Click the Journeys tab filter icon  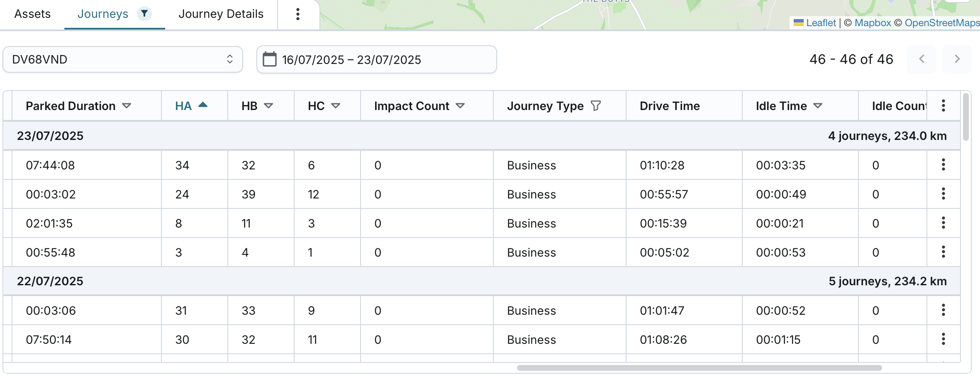tap(144, 14)
